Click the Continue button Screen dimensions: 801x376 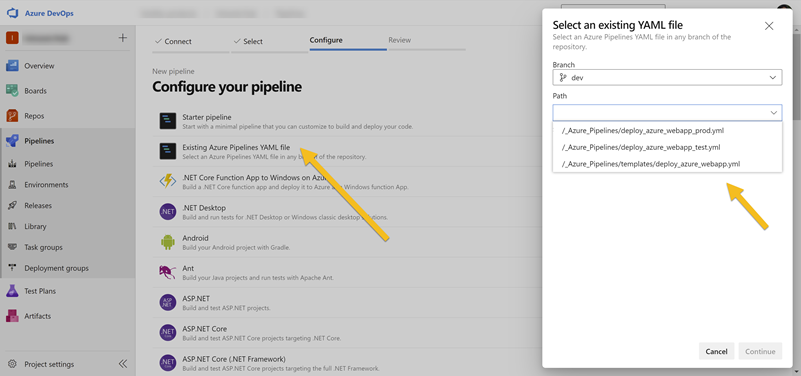point(760,351)
